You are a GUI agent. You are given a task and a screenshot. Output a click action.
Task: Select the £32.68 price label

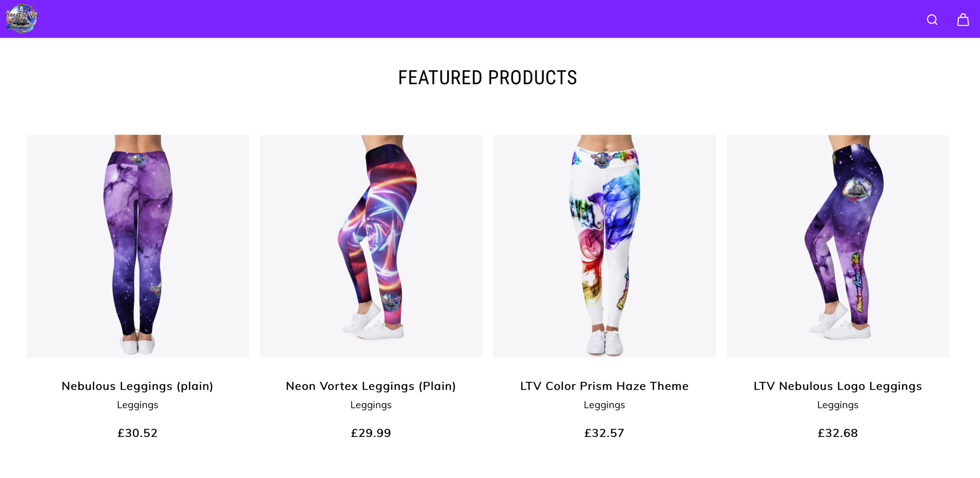point(838,433)
